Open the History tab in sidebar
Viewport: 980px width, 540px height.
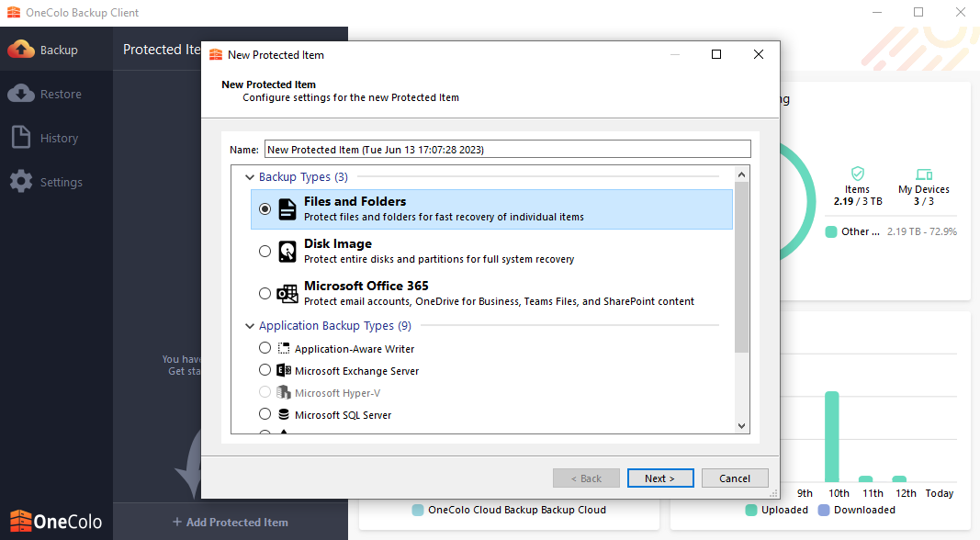coord(56,138)
